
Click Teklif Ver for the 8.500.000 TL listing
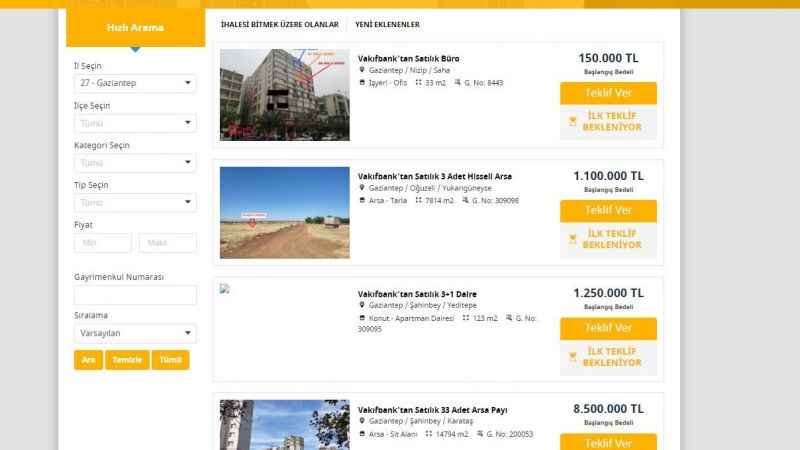pos(608,442)
